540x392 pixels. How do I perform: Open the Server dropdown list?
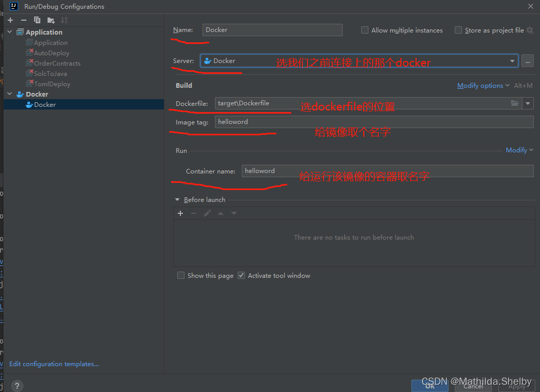pos(512,61)
